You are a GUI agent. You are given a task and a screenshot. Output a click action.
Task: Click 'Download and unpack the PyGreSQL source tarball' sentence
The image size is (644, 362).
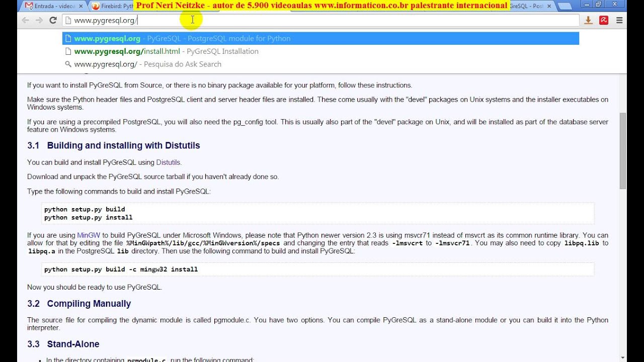point(153,177)
